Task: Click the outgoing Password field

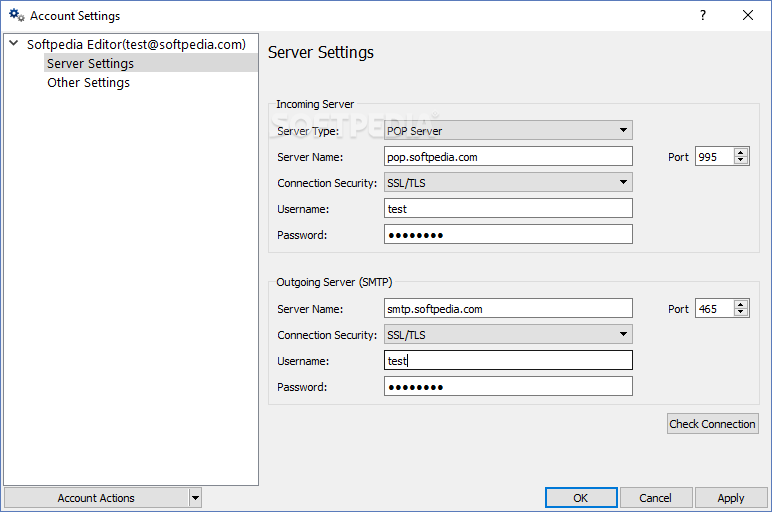Action: coord(508,386)
